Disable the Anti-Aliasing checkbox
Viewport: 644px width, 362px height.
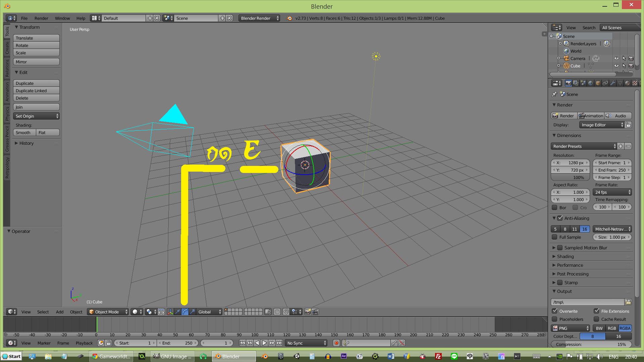point(560,218)
